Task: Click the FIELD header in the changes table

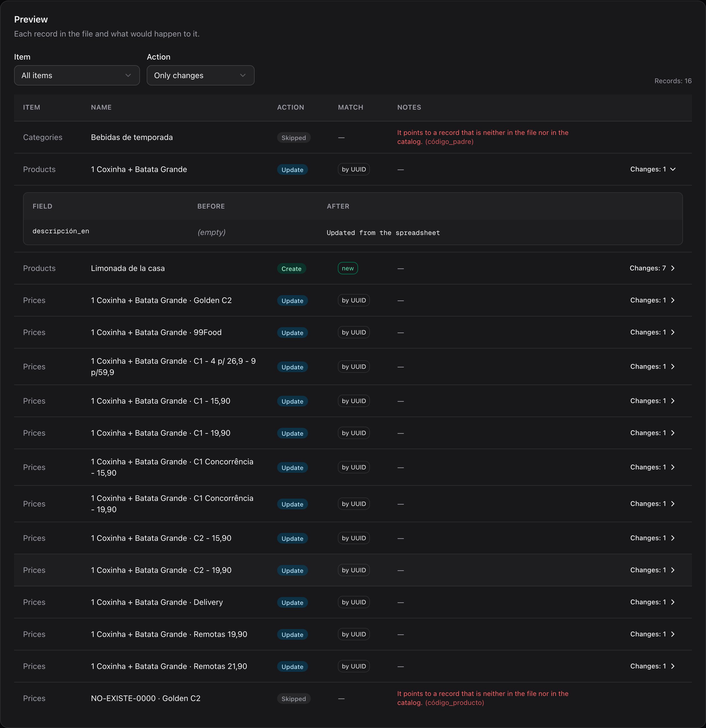Action: tap(42, 206)
